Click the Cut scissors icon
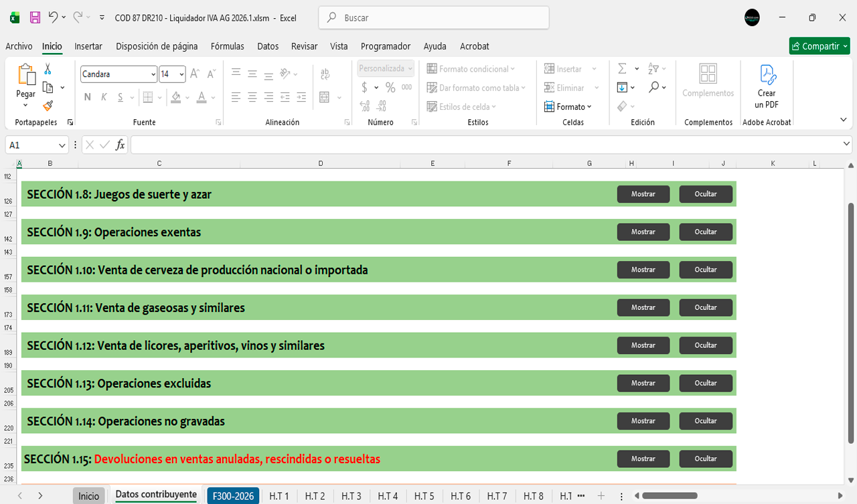 tap(48, 69)
